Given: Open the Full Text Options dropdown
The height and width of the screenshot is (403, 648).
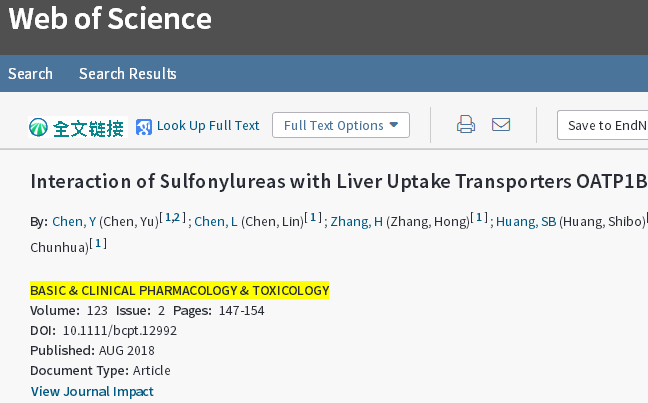Looking at the screenshot, I should [341, 125].
